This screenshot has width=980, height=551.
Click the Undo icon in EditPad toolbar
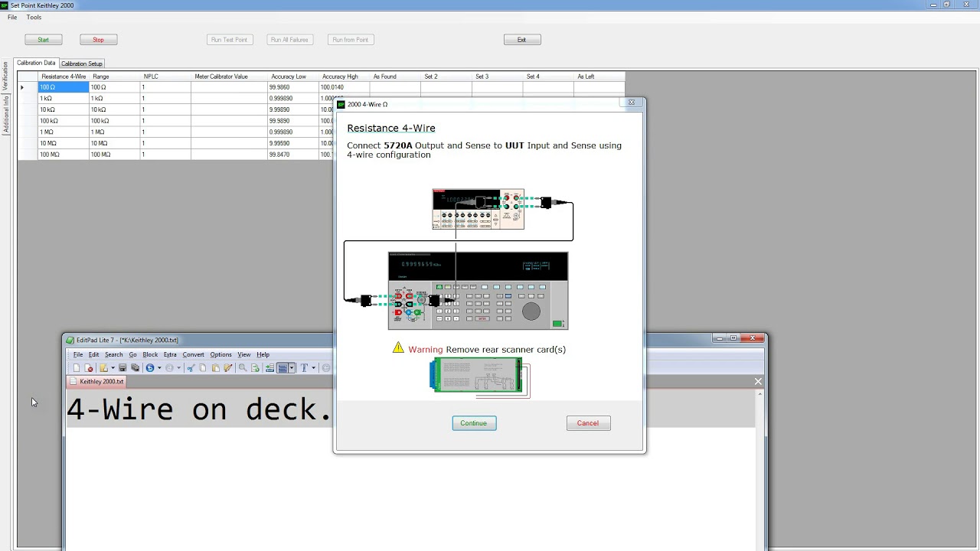pyautogui.click(x=150, y=368)
